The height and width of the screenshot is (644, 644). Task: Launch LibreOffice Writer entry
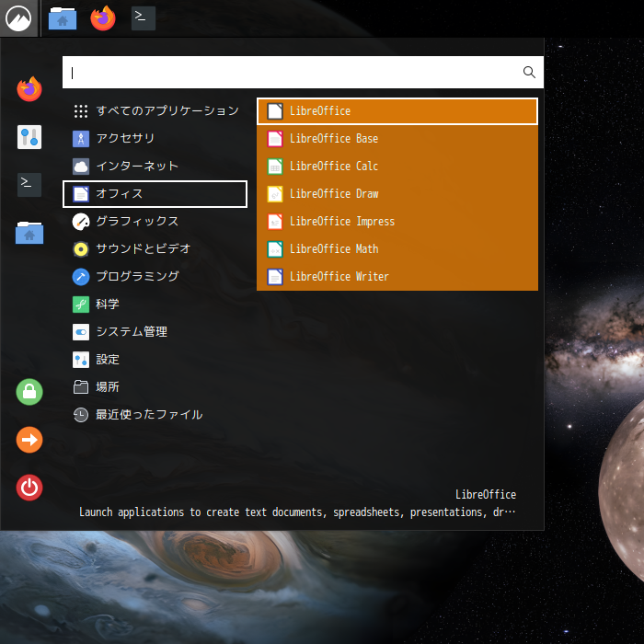tap(397, 277)
